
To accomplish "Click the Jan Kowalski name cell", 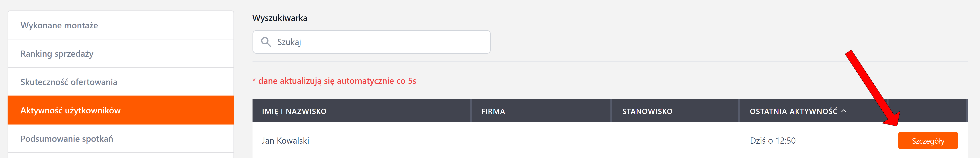I will (x=285, y=141).
